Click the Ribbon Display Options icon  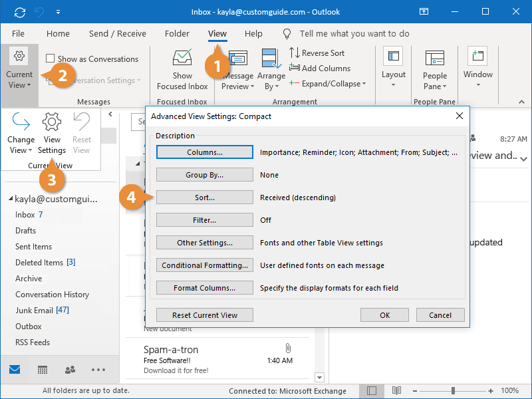[424, 12]
